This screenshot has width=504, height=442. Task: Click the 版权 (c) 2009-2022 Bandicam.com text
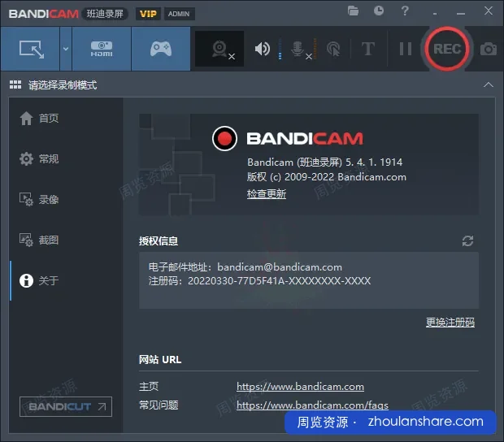coord(327,177)
